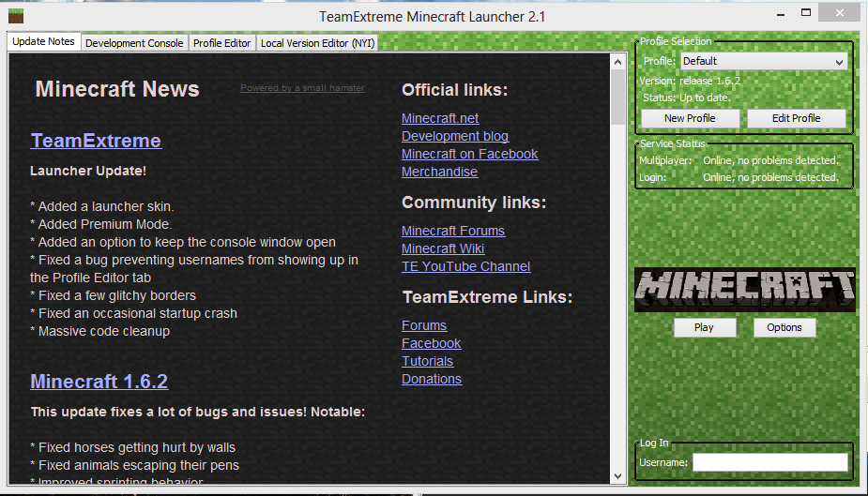The height and width of the screenshot is (496, 868).
Task: Click the '* Added Premium Mode.' line
Action: pyautogui.click(x=101, y=224)
